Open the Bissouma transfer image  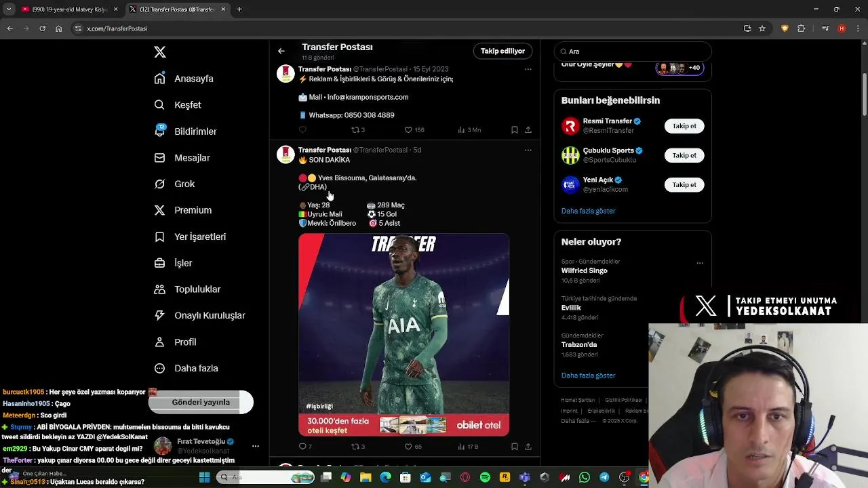tap(403, 323)
